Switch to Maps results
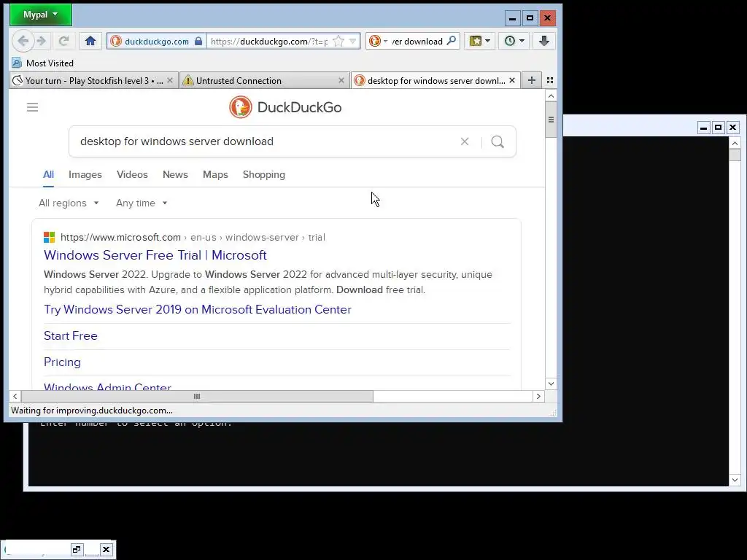 click(215, 174)
